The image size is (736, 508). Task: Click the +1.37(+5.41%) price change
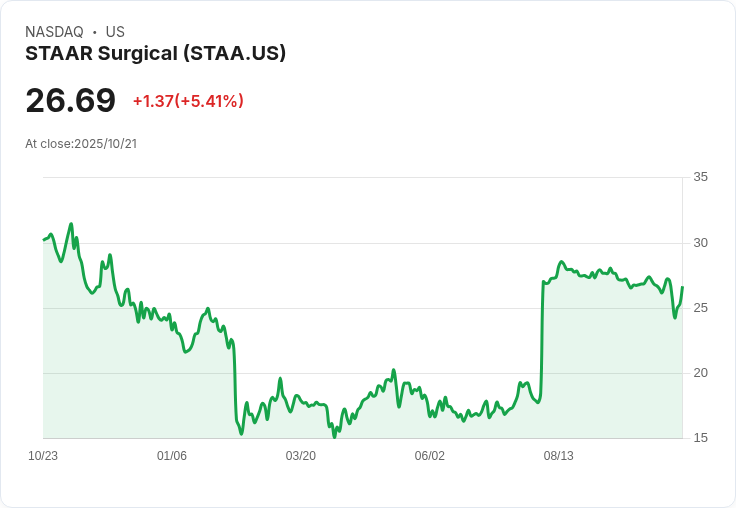(188, 101)
